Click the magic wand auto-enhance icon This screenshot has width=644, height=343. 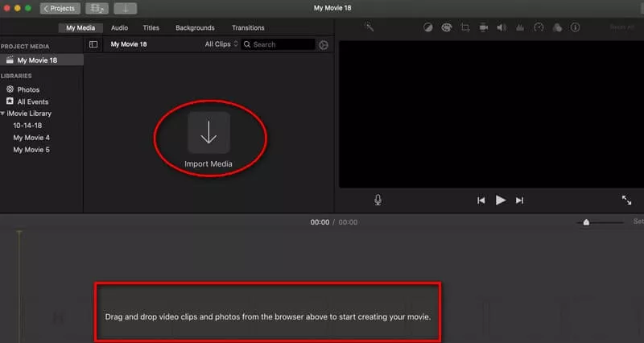pos(369,27)
